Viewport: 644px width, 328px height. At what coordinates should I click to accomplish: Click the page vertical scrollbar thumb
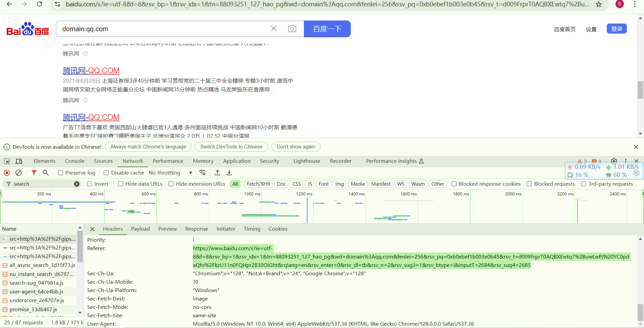coord(640,90)
